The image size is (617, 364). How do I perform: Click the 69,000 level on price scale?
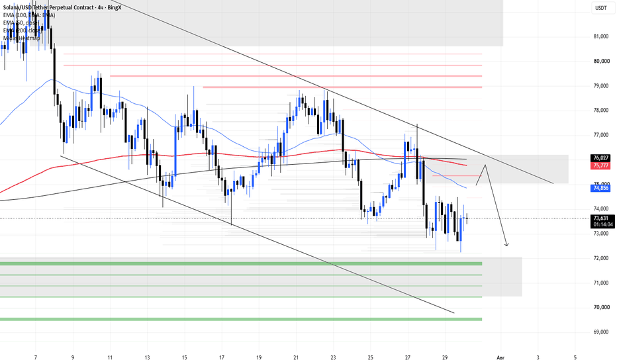pyautogui.click(x=601, y=332)
